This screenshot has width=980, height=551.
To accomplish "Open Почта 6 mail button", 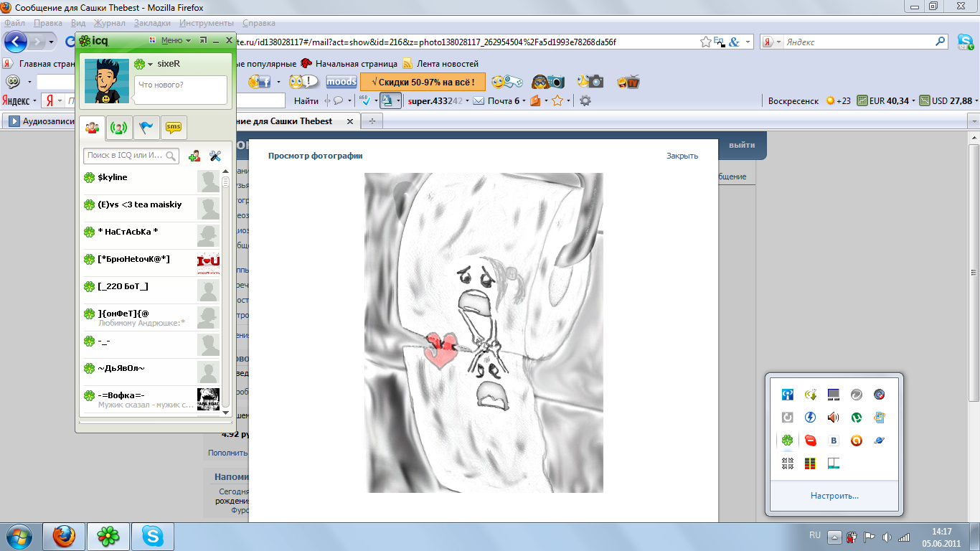I will point(496,100).
